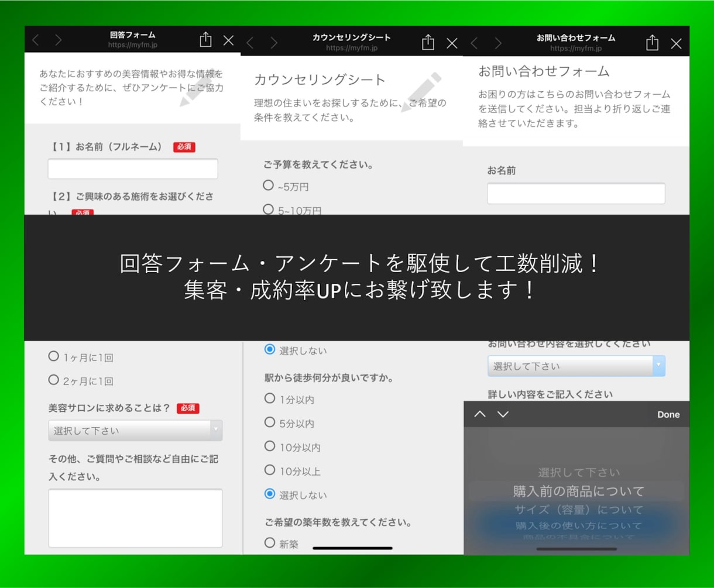Choose 1ヶ月に1回 frequency

pyautogui.click(x=54, y=356)
